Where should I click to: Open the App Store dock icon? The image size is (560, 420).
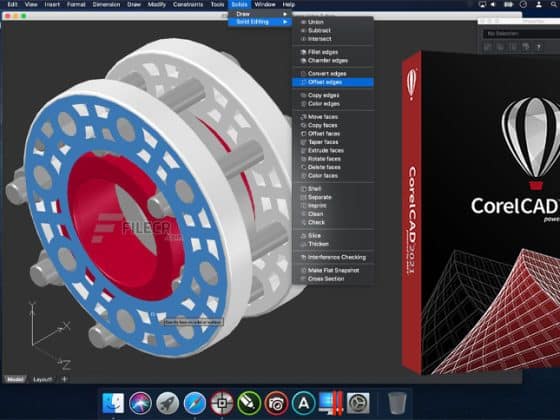(303, 403)
